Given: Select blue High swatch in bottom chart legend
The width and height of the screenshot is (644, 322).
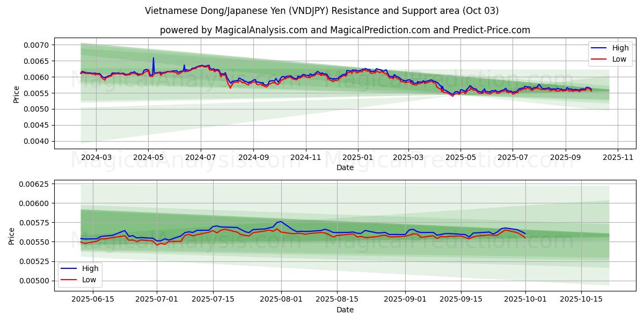Looking at the screenshot, I should coord(69,268).
